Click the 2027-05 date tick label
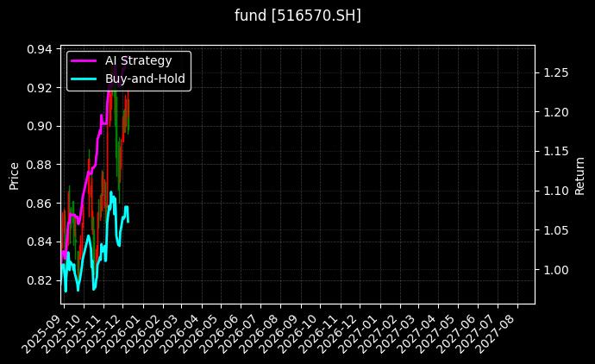The width and height of the screenshot is (595, 364). point(435,333)
